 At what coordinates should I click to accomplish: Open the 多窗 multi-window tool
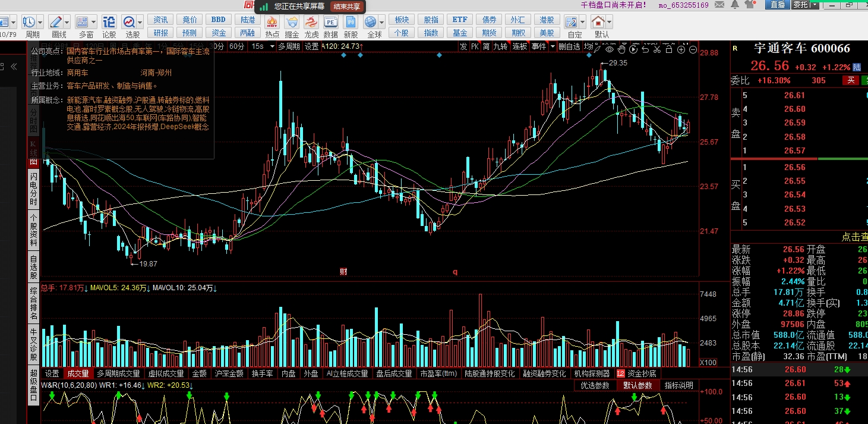tap(83, 23)
